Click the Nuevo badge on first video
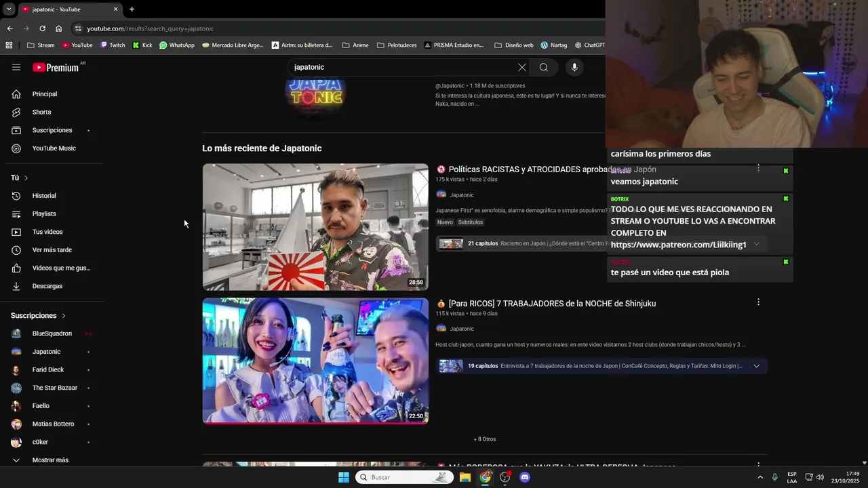Image resolution: width=868 pixels, height=488 pixels. click(x=445, y=222)
